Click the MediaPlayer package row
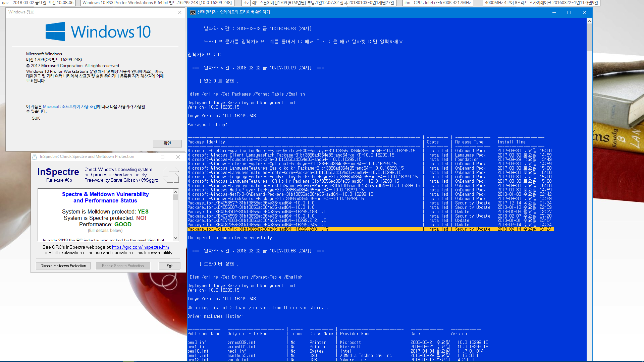This screenshot has width=644, height=362. [370, 190]
